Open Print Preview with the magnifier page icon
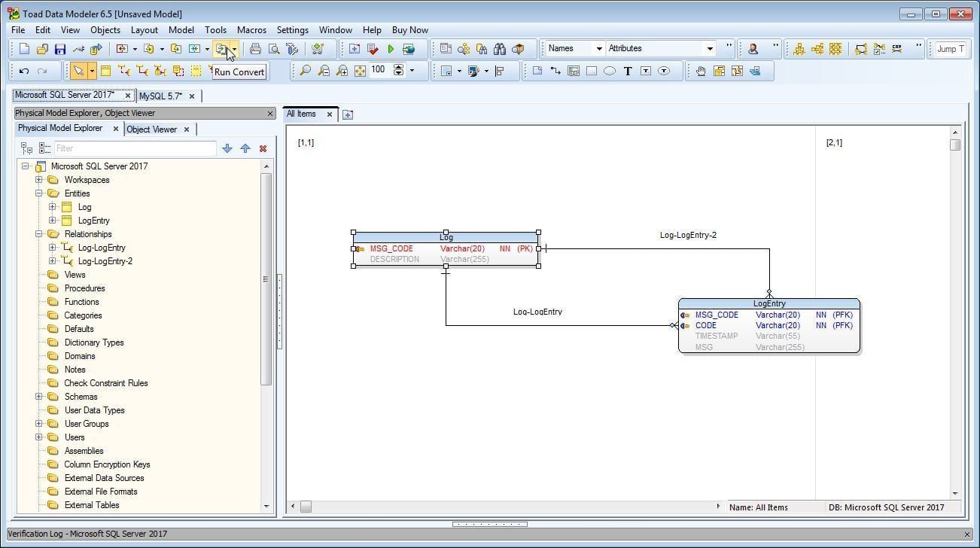980x548 pixels. [x=274, y=49]
